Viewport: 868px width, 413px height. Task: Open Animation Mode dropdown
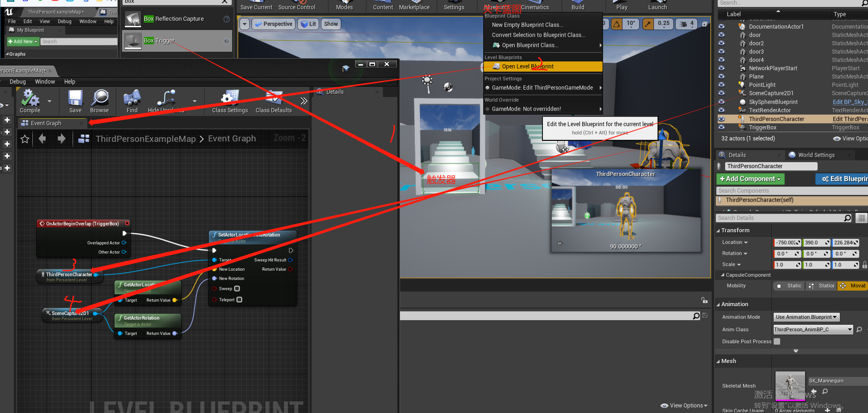pyautogui.click(x=806, y=317)
